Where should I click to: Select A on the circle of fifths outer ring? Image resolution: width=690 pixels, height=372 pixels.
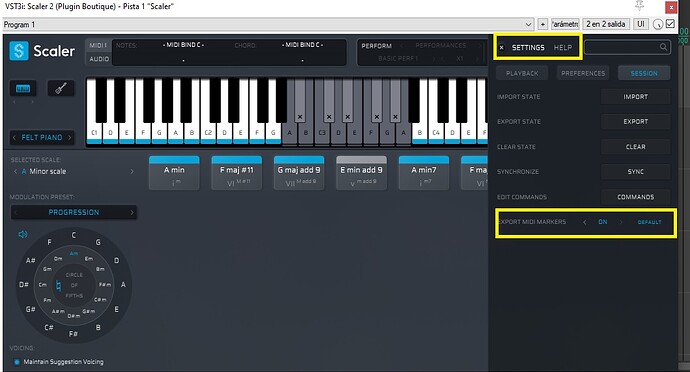(x=123, y=285)
